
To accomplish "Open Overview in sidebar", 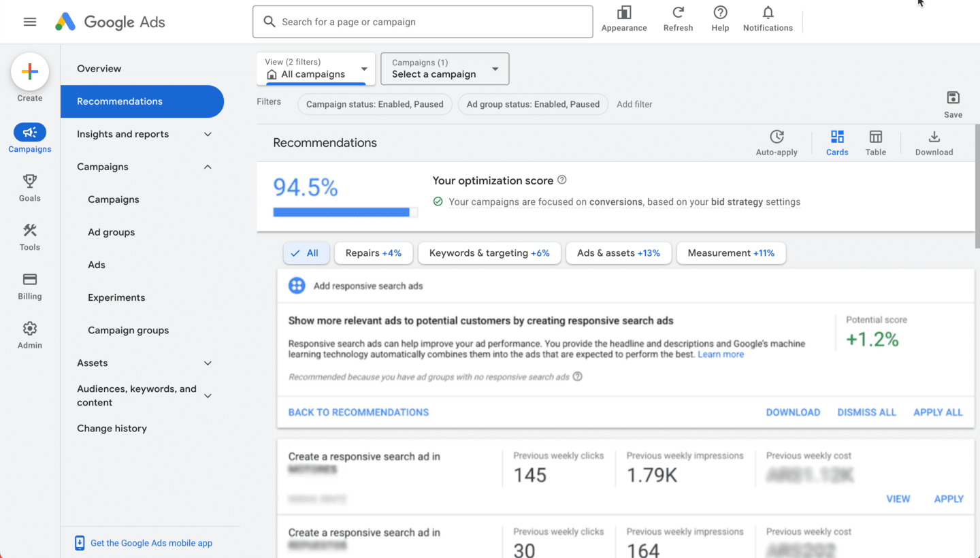I will (99, 69).
